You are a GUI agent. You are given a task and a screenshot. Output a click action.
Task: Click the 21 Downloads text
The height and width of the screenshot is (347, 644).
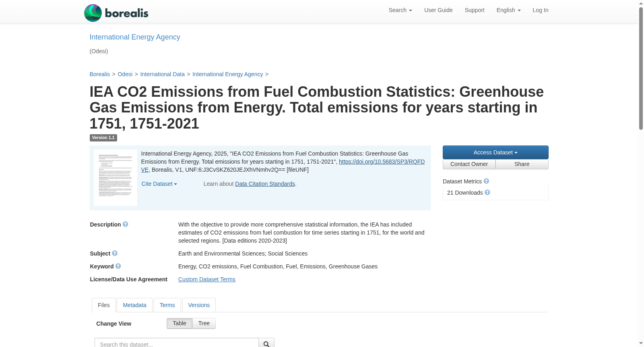tap(465, 193)
